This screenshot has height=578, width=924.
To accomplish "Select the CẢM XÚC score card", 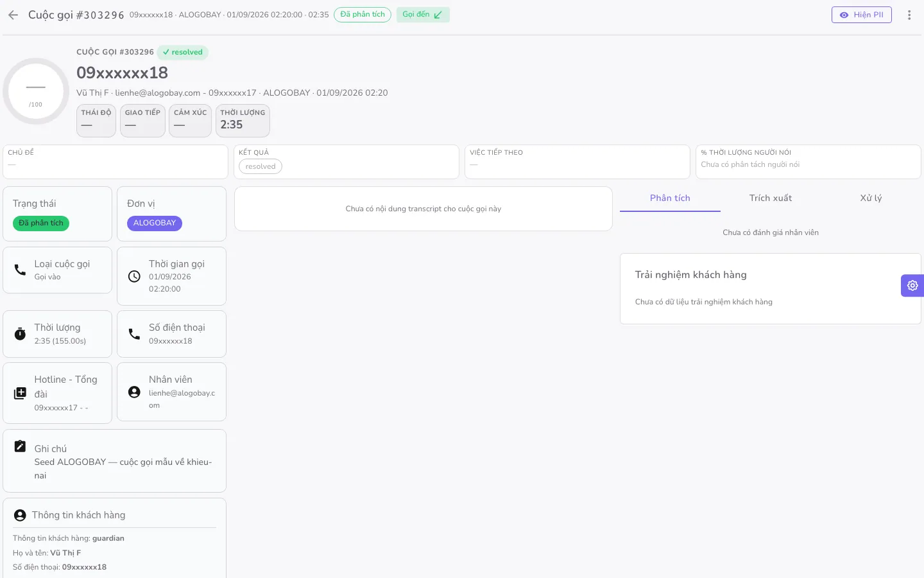I will (190, 121).
